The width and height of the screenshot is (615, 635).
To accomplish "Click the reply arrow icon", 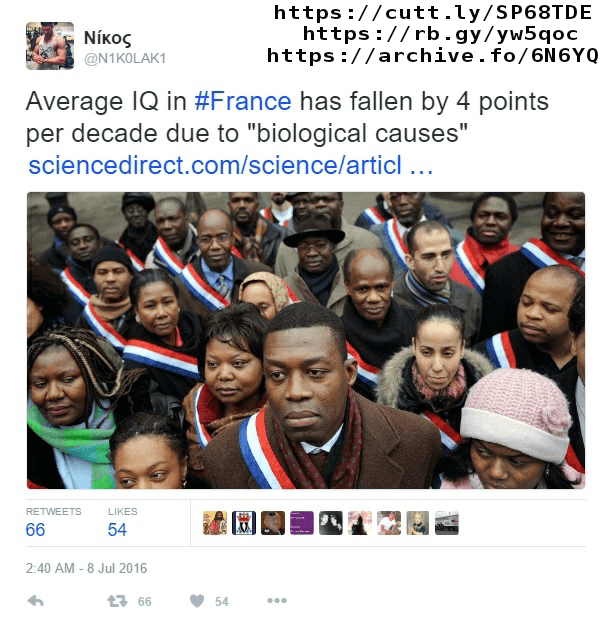I will (x=36, y=601).
